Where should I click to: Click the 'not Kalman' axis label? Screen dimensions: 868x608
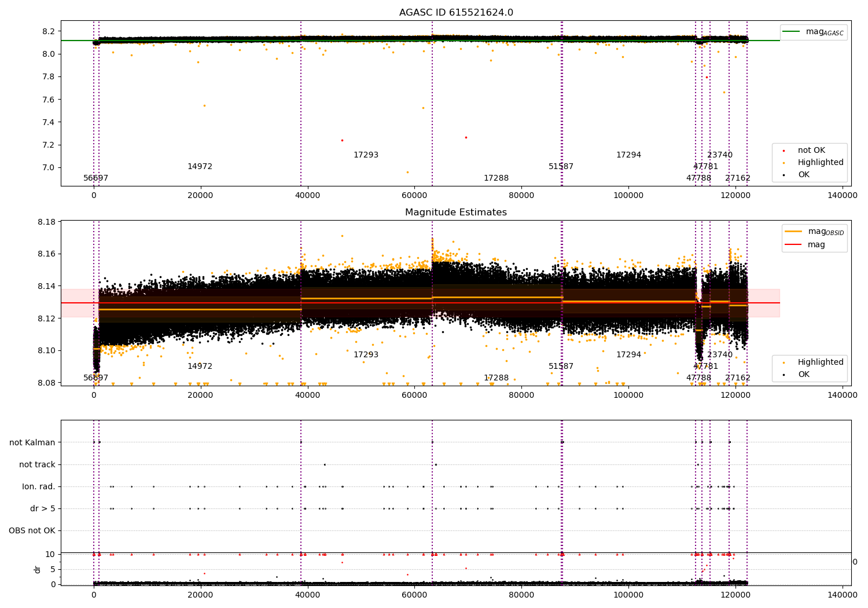click(32, 443)
